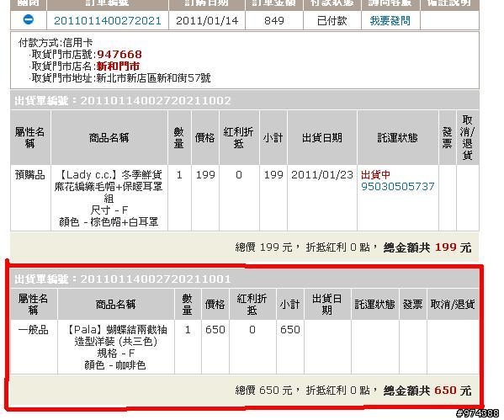Click the 我要發問 link

[390, 21]
